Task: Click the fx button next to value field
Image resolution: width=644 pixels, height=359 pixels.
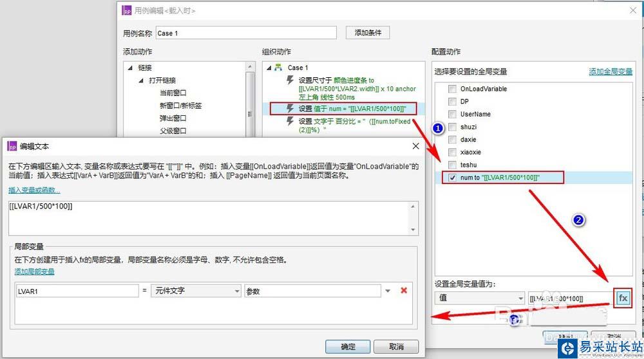Action: [x=623, y=298]
